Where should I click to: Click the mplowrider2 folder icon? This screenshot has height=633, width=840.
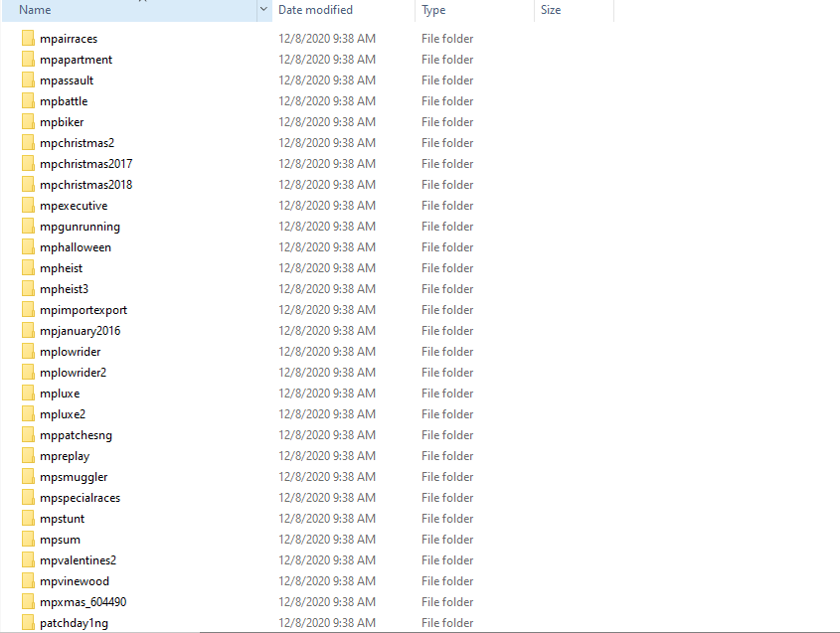[29, 373]
